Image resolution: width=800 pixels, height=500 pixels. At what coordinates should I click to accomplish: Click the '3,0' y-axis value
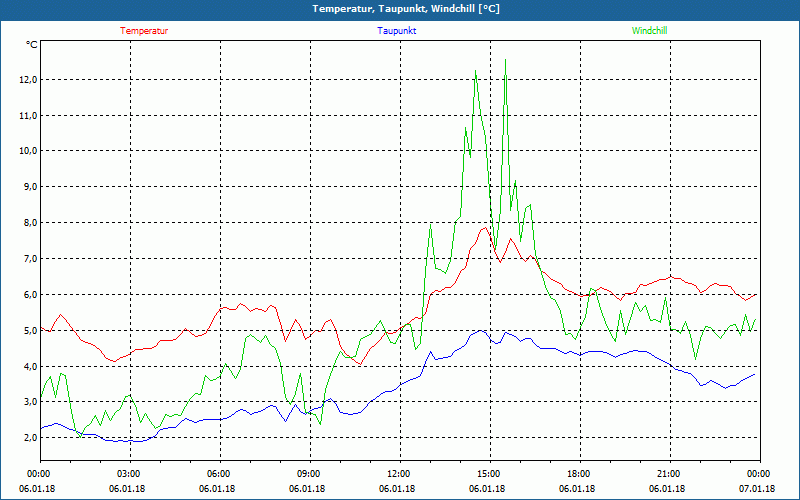[x=30, y=402]
